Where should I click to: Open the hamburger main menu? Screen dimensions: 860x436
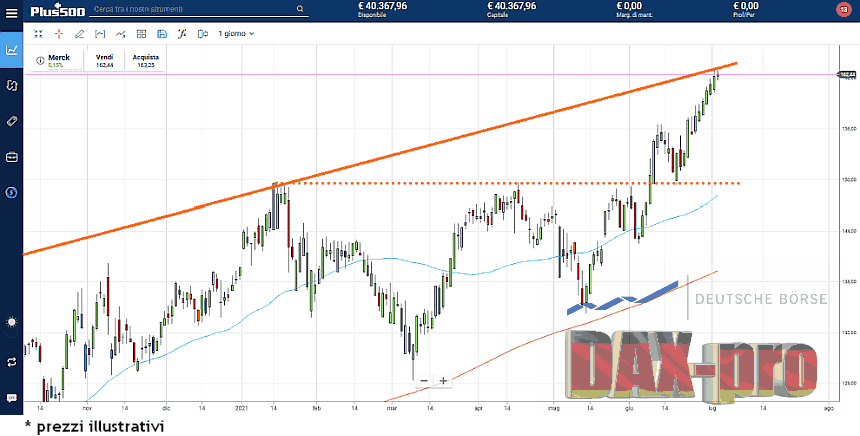(x=11, y=12)
